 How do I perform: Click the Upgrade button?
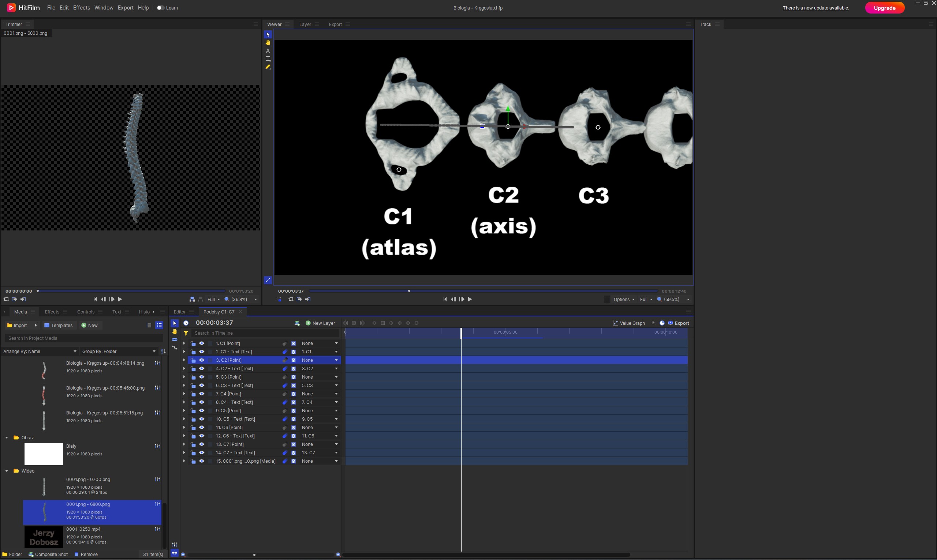click(884, 8)
